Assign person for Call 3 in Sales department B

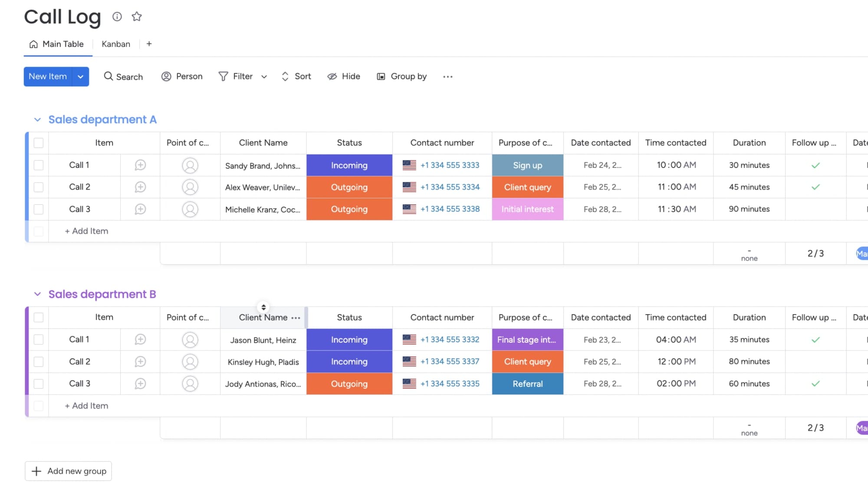190,383
